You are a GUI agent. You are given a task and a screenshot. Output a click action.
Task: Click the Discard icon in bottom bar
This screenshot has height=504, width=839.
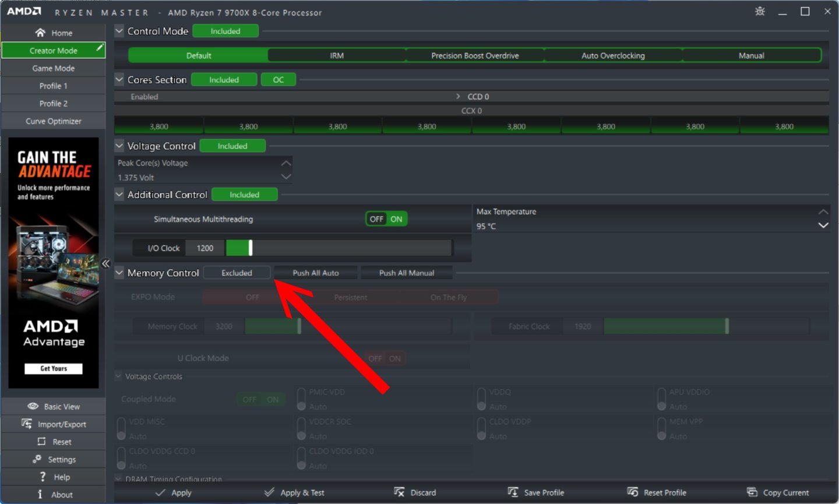click(x=399, y=492)
